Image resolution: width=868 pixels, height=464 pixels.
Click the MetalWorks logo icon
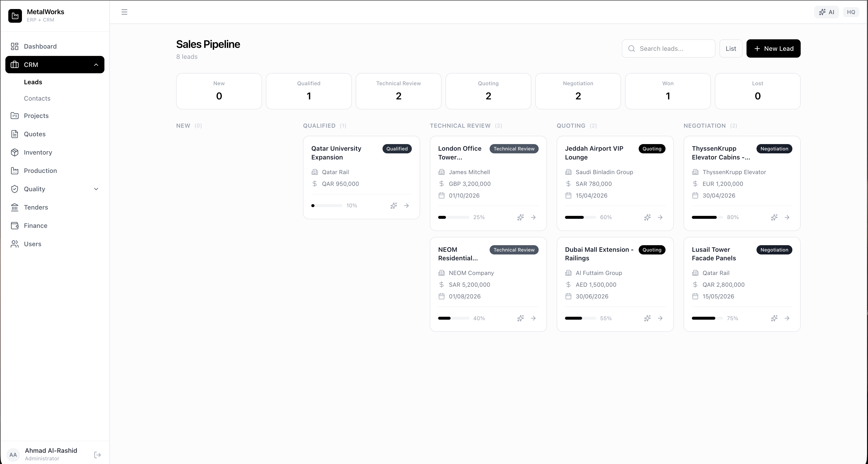click(15, 16)
